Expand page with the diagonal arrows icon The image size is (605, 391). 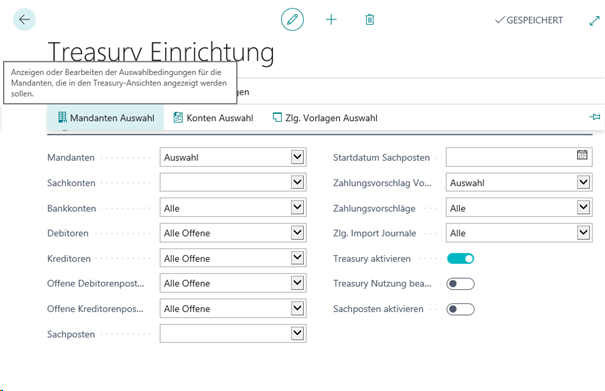click(595, 20)
